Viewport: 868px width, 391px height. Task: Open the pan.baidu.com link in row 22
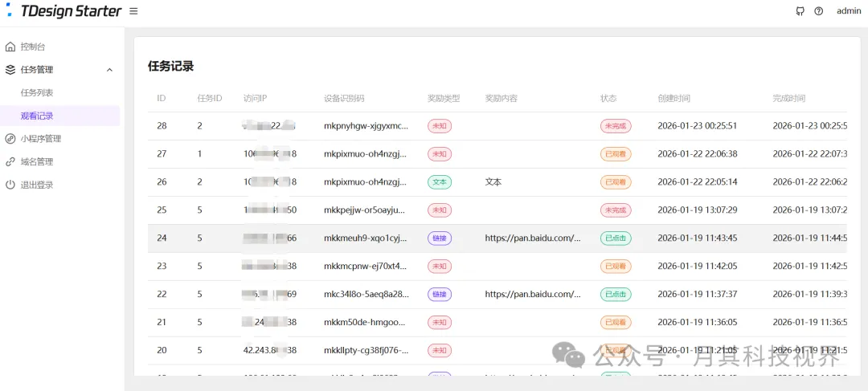[533, 294]
